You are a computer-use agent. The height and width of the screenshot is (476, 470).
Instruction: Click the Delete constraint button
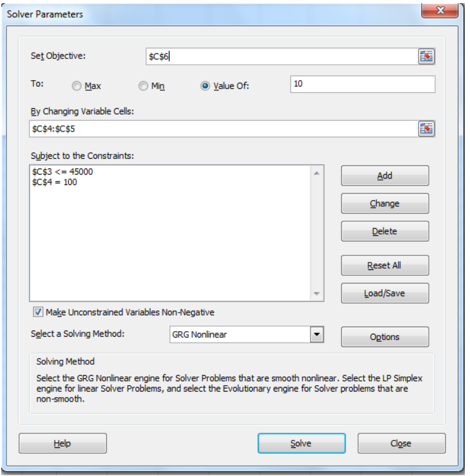click(385, 231)
